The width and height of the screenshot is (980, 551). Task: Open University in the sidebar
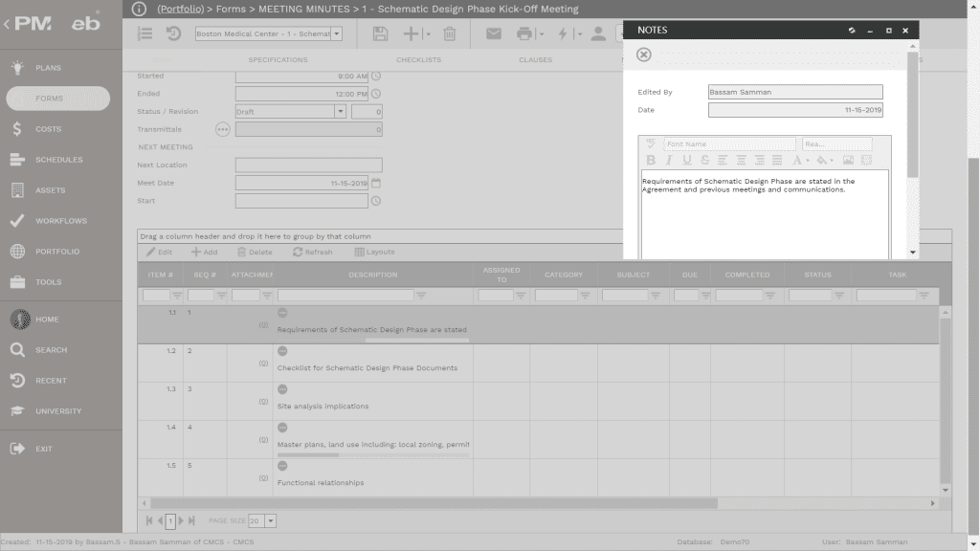point(60,411)
